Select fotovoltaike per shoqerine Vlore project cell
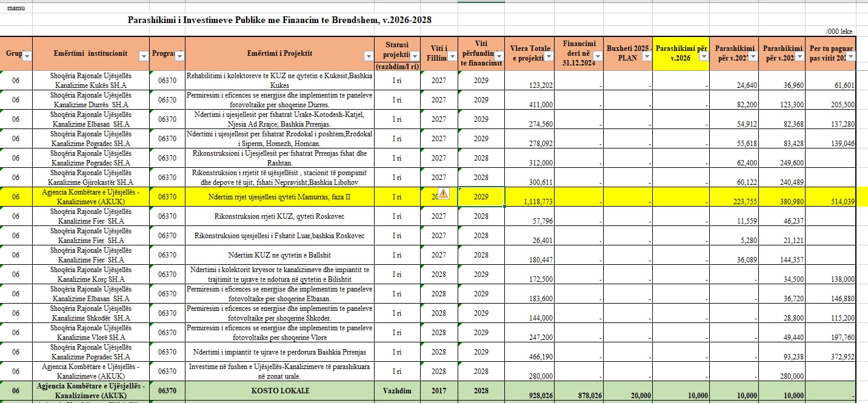Screen dimensions: 868x403 click(x=279, y=332)
